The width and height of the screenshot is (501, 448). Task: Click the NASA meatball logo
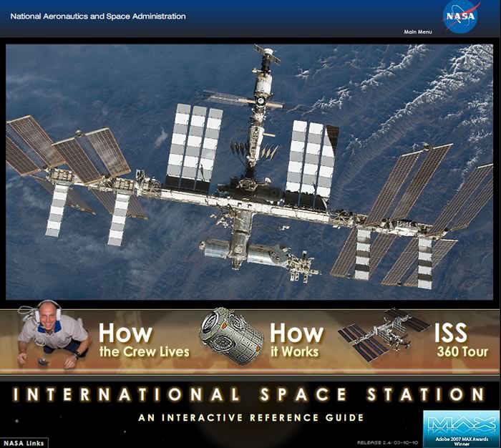460,17
